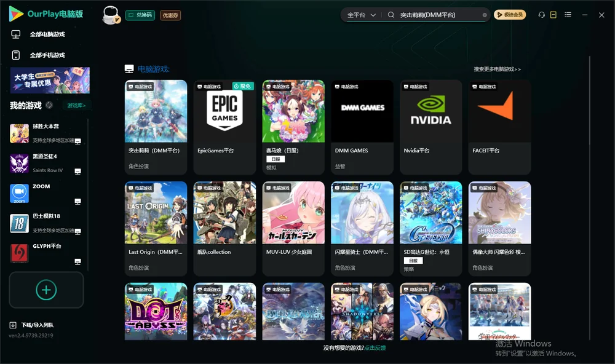This screenshot has width=615, height=364.
Task: Refresh the 我的游戏 list
Action: [x=49, y=105]
